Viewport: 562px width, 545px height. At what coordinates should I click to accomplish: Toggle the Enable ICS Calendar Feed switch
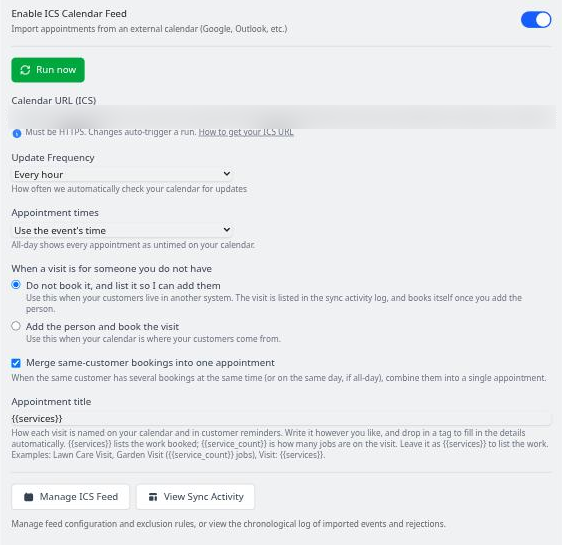click(535, 20)
